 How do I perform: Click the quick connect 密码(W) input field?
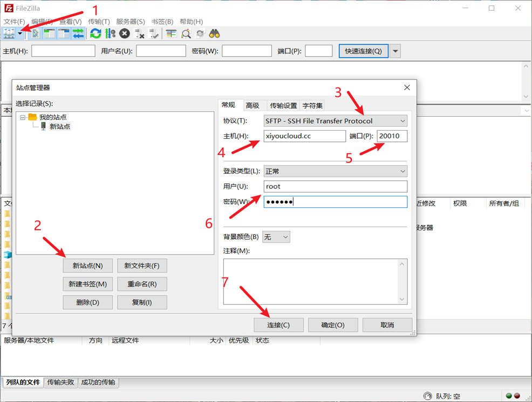pyautogui.click(x=247, y=51)
